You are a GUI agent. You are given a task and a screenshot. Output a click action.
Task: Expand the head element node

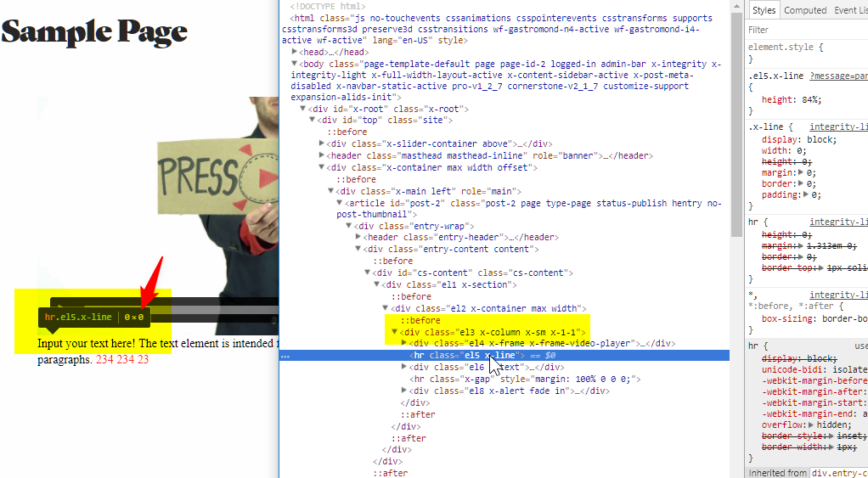295,52
